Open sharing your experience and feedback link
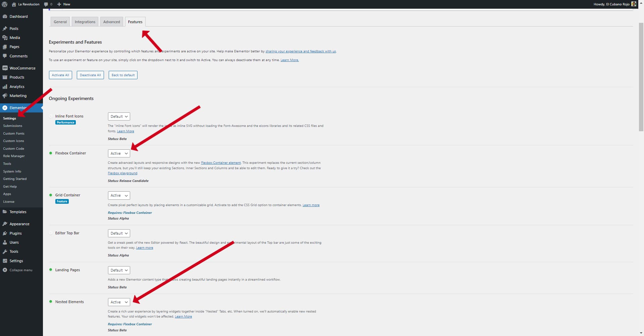This screenshot has width=644, height=336. point(301,51)
